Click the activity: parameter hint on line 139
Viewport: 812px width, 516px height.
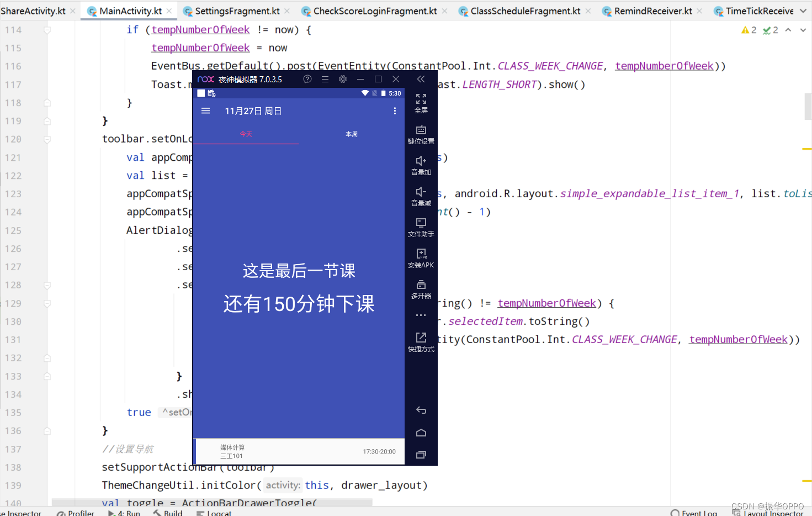pos(283,485)
